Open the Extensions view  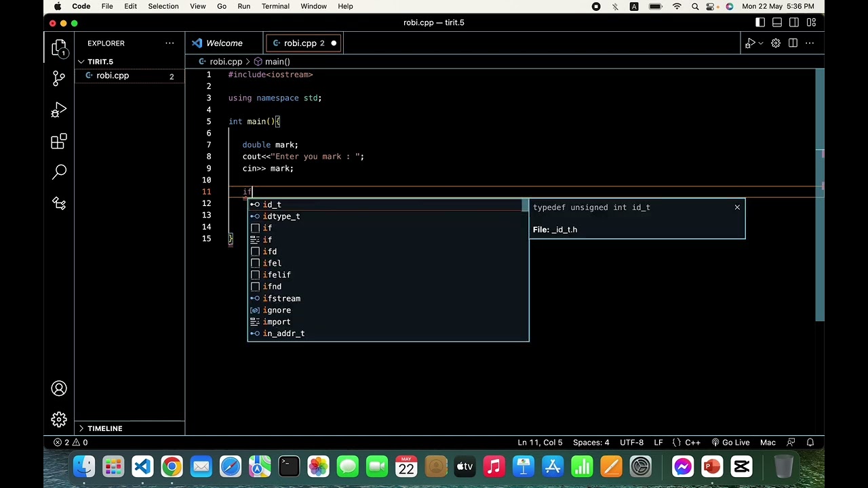[x=59, y=141]
